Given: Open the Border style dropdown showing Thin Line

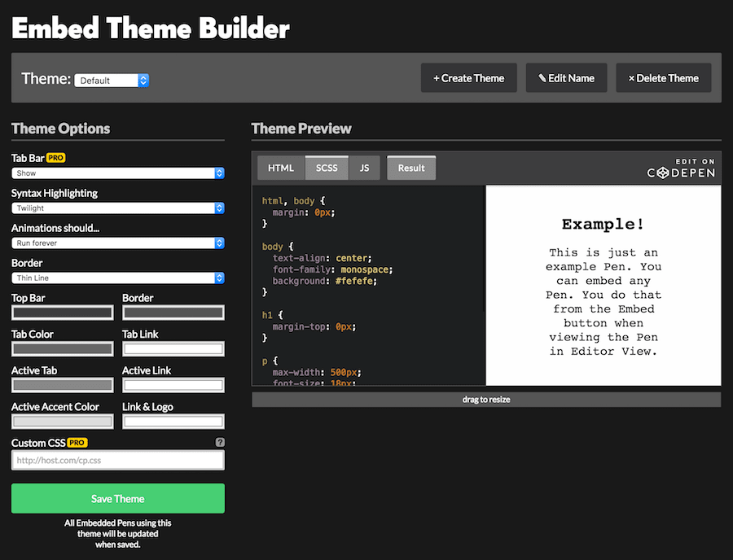Looking at the screenshot, I should (117, 278).
